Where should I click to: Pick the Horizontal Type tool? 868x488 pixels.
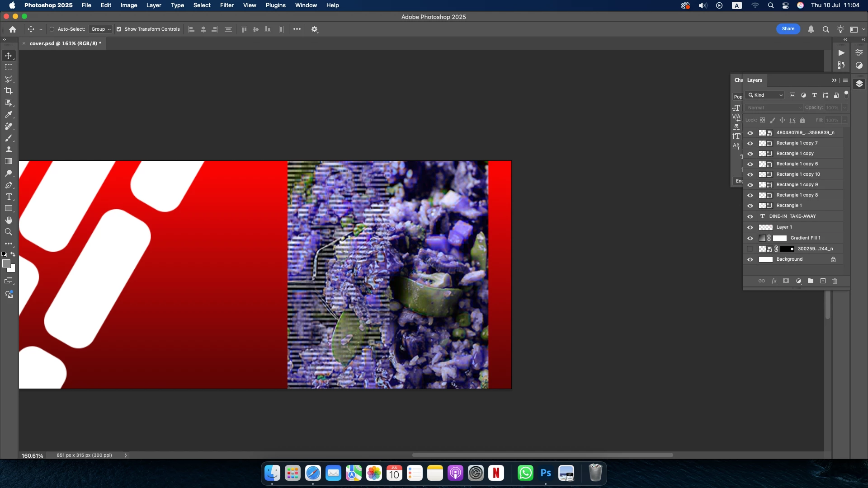point(9,197)
